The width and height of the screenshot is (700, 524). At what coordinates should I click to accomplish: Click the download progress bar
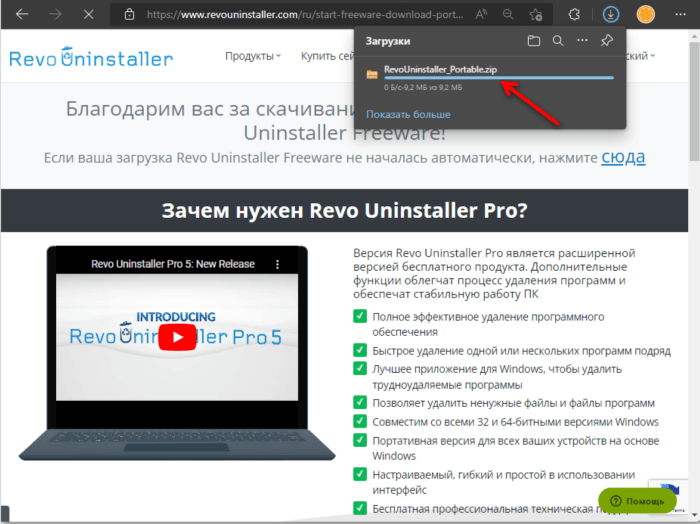click(x=499, y=78)
